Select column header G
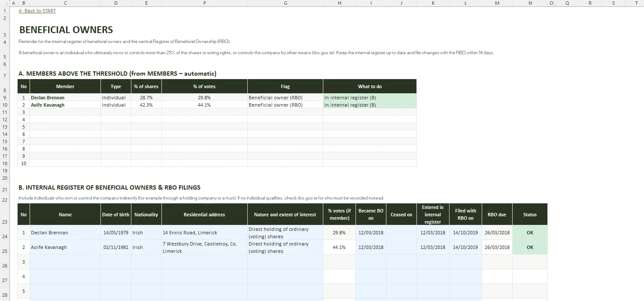Image resolution: width=644 pixels, height=301 pixels. coord(285,3)
